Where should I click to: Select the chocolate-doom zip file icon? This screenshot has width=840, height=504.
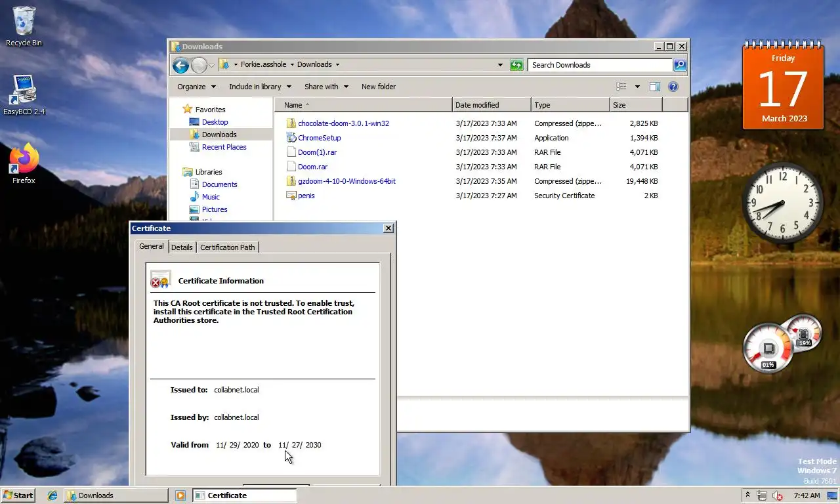point(292,123)
